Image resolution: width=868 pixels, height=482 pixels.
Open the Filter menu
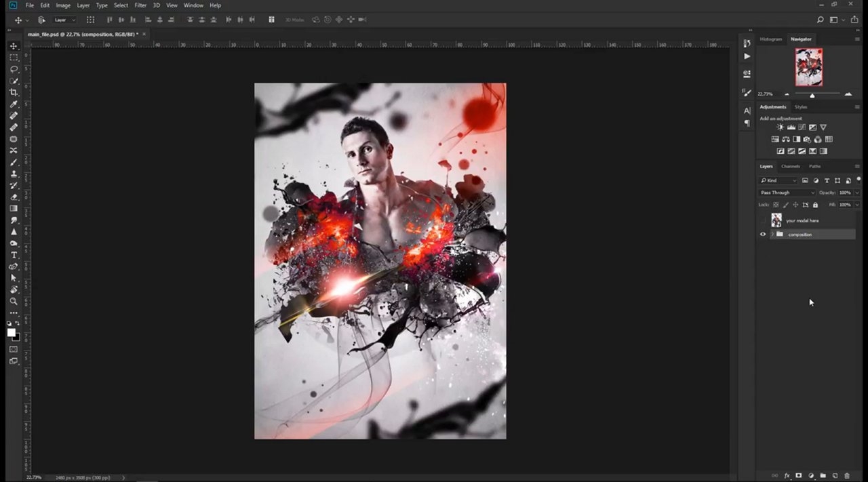click(x=140, y=5)
